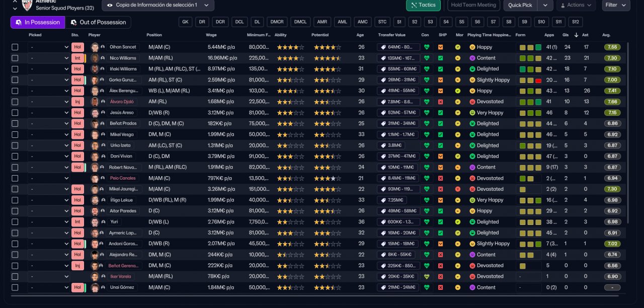Viewport: 644px width, 308px height.
Task: Click the vertical scrollbar of the player table
Action: click(x=628, y=133)
